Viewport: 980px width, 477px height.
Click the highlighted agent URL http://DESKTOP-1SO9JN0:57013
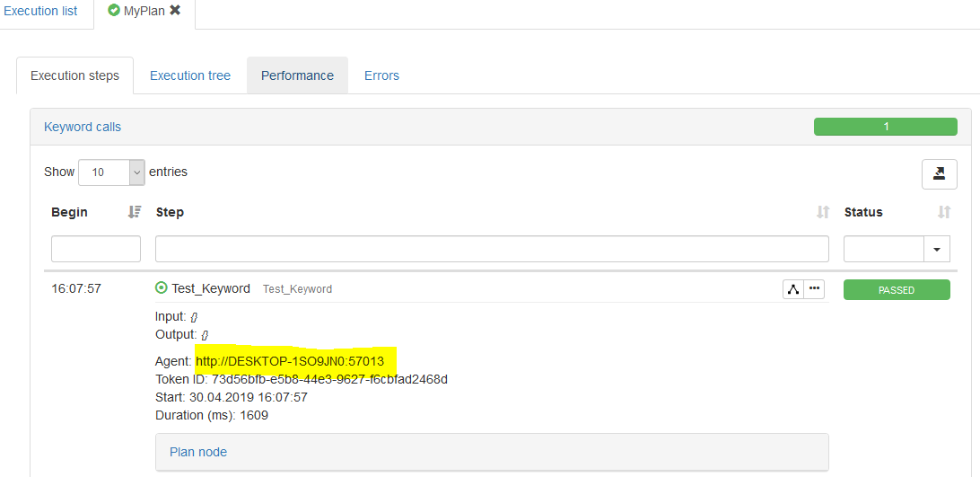point(289,362)
